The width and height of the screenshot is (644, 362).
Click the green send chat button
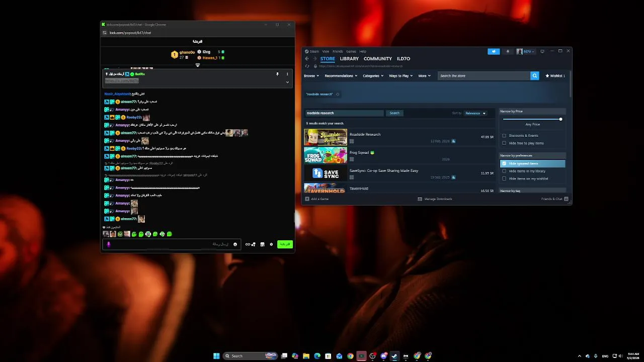coord(285,244)
